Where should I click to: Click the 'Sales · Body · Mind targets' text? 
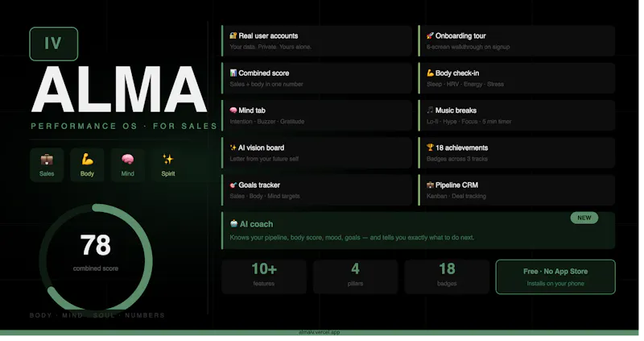pos(265,196)
